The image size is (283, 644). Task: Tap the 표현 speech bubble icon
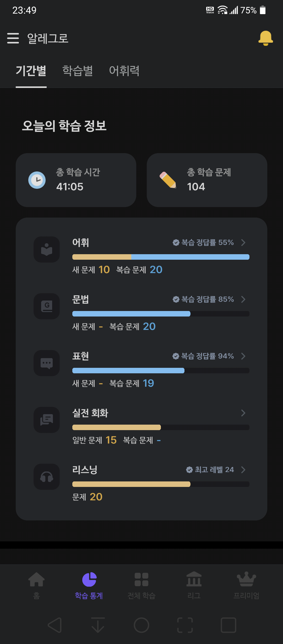(x=47, y=363)
